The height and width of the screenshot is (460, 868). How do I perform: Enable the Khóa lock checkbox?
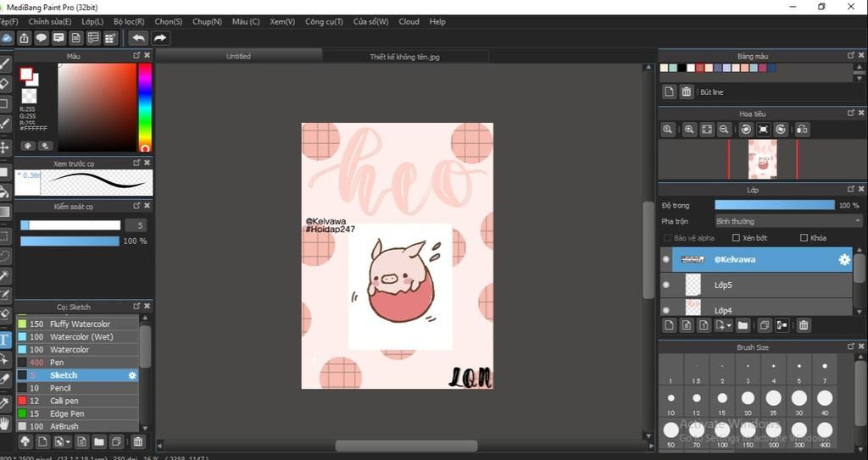click(804, 238)
